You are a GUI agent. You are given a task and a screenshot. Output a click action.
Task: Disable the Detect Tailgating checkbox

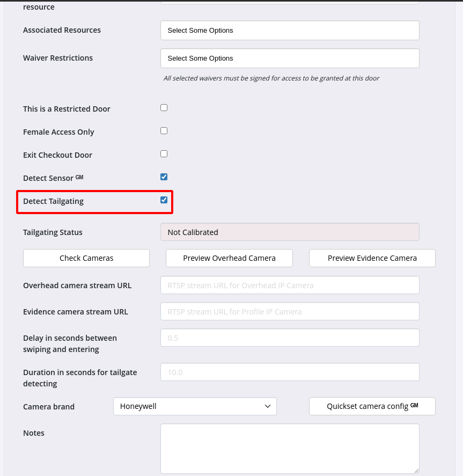[164, 200]
